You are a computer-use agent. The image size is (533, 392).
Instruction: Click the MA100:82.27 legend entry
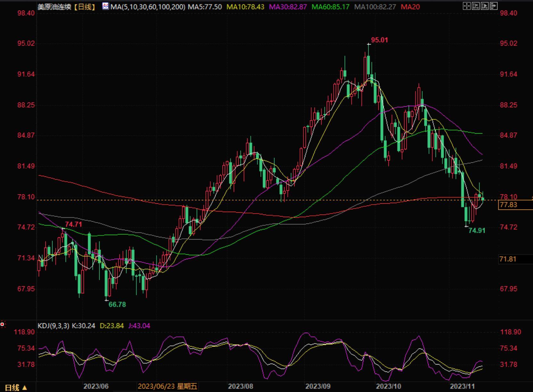(375, 7)
